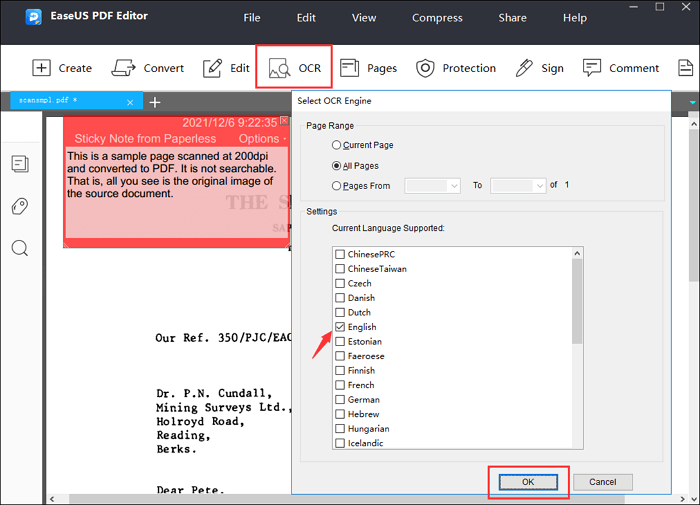Enable Dutch language checkbox

coord(340,312)
